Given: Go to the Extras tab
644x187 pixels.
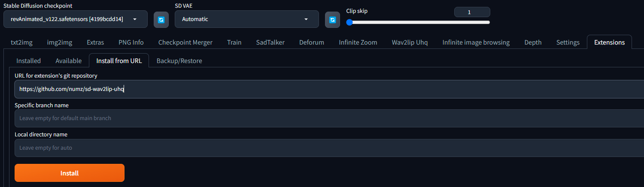Looking at the screenshot, I should [x=95, y=42].
